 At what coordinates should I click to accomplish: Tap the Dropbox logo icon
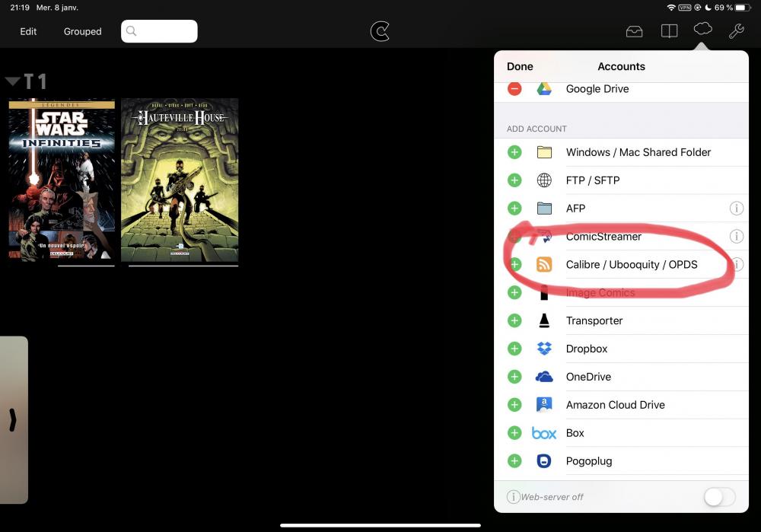[544, 349]
